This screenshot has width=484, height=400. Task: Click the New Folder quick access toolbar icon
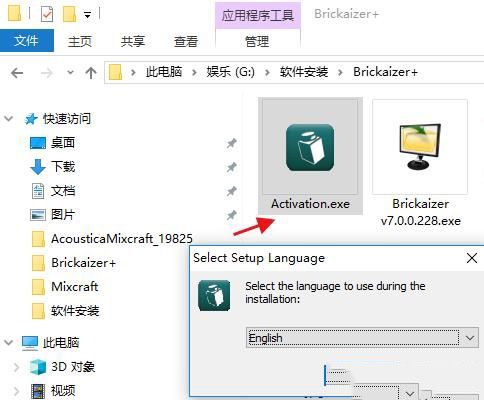[x=69, y=14]
